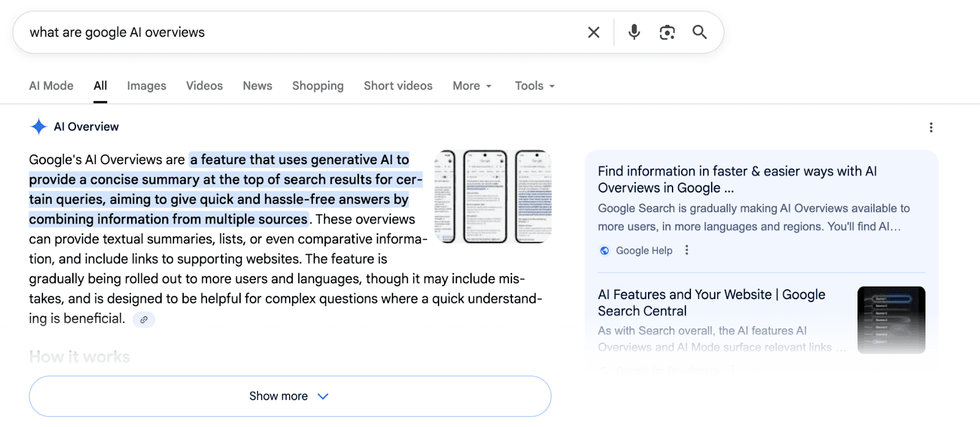Click the magnifying glass search icon
Image resolution: width=980 pixels, height=427 pixels.
pyautogui.click(x=699, y=32)
